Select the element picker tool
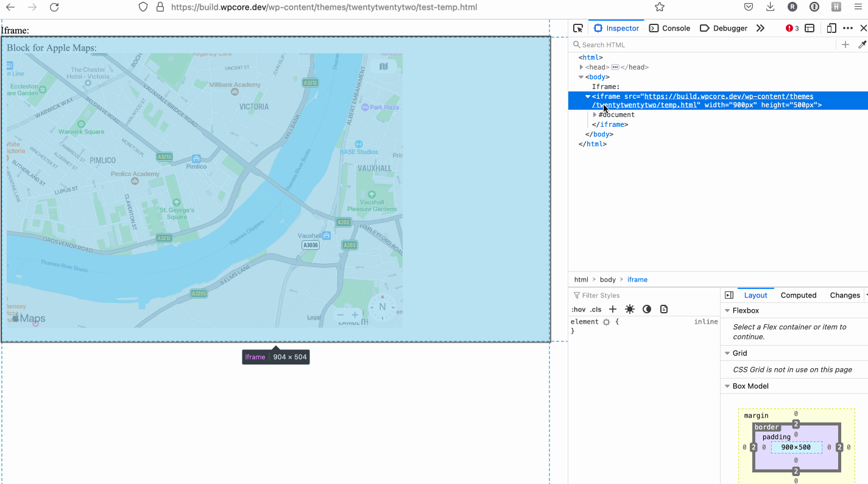This screenshot has height=484, width=868. pos(577,27)
